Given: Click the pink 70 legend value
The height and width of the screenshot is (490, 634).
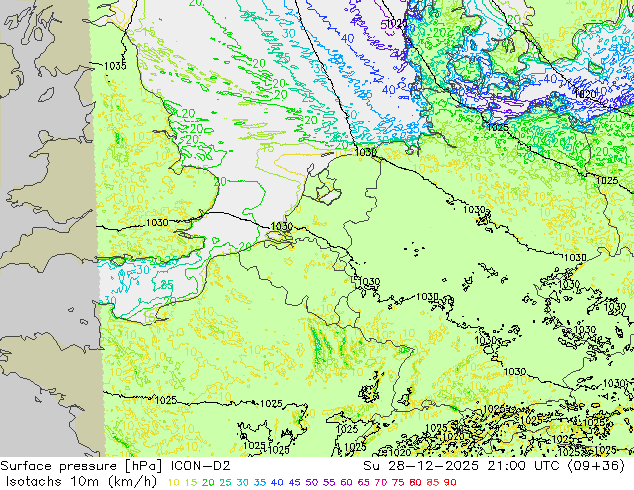Looking at the screenshot, I should (380, 483).
